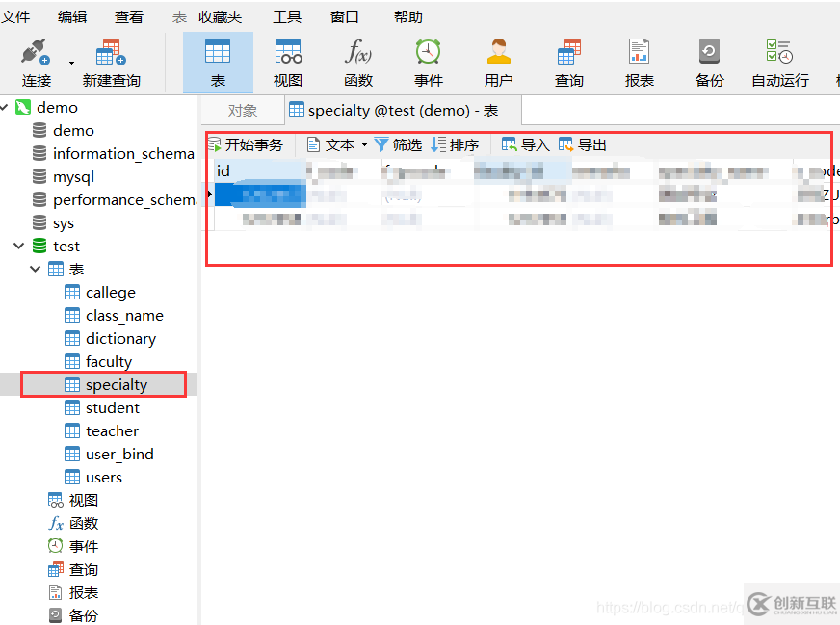This screenshot has height=625, width=840.
Task: Open the Help (帮助) menu
Action: click(x=408, y=17)
